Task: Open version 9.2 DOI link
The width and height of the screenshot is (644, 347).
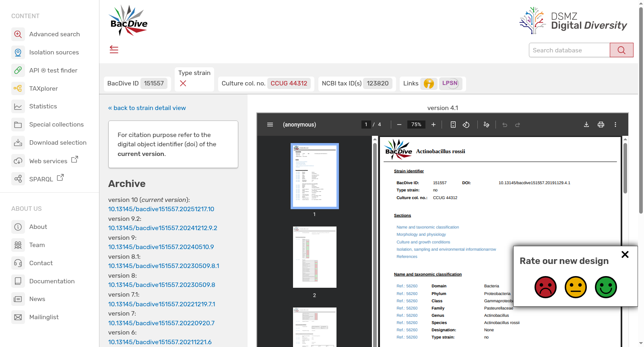Action: (163, 228)
